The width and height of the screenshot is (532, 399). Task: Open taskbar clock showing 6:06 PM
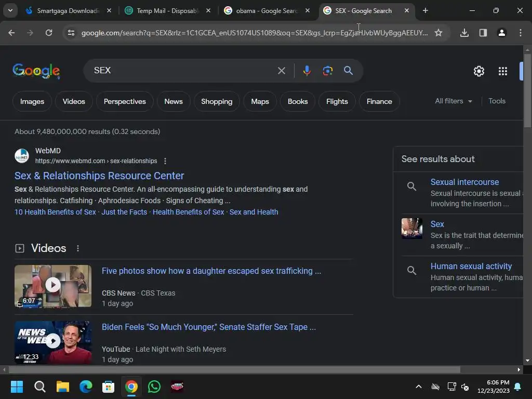click(x=494, y=387)
